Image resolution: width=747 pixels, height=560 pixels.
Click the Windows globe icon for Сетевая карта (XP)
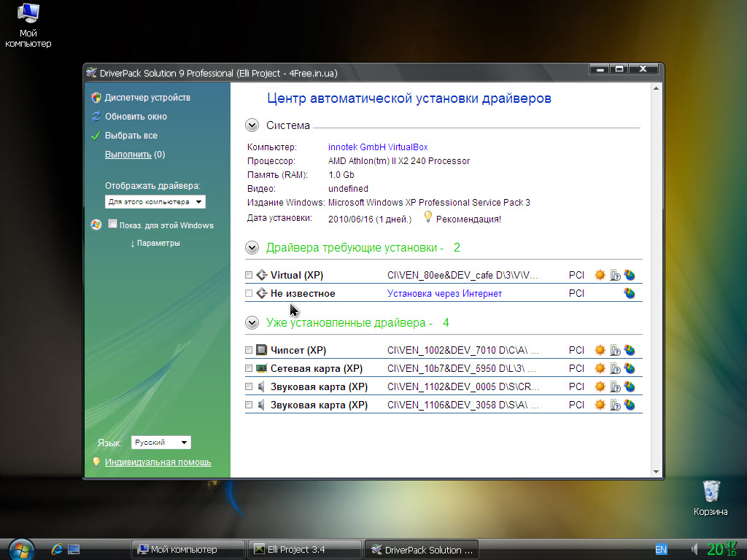tap(630, 368)
